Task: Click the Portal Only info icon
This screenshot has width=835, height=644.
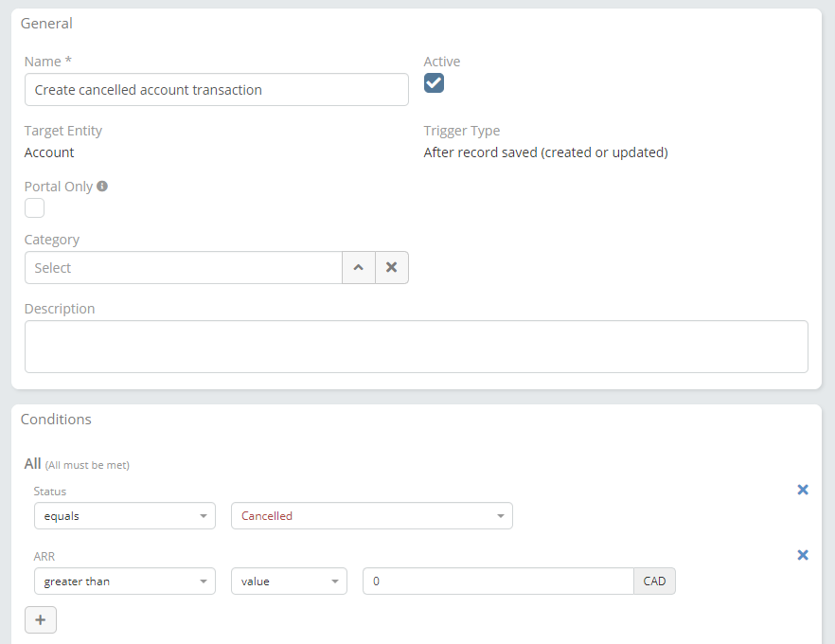Action: coord(102,187)
